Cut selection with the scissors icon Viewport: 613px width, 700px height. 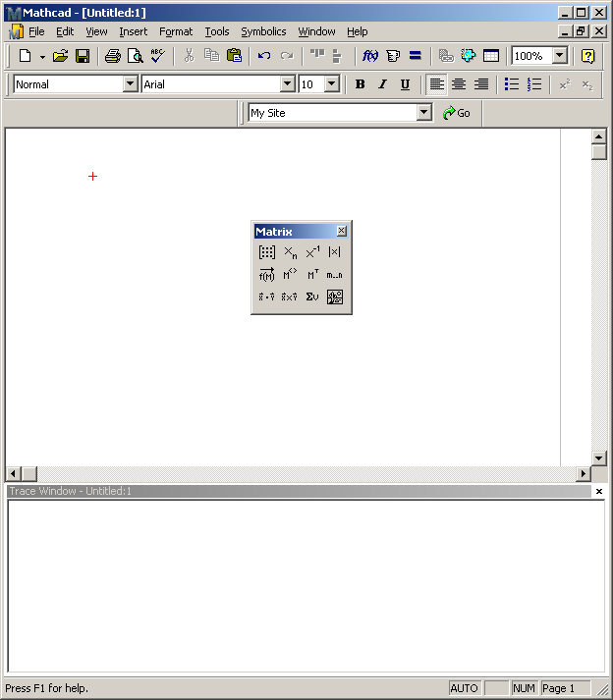[190, 56]
